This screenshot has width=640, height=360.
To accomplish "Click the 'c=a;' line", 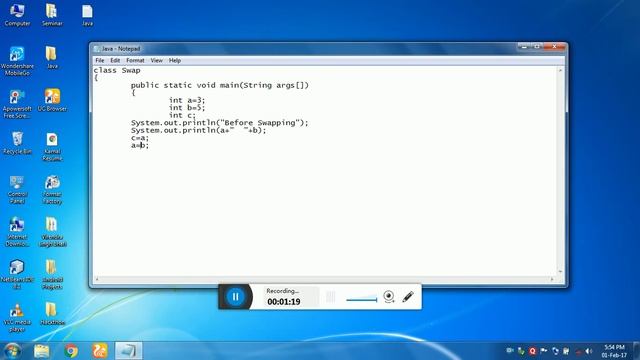I will [x=140, y=138].
